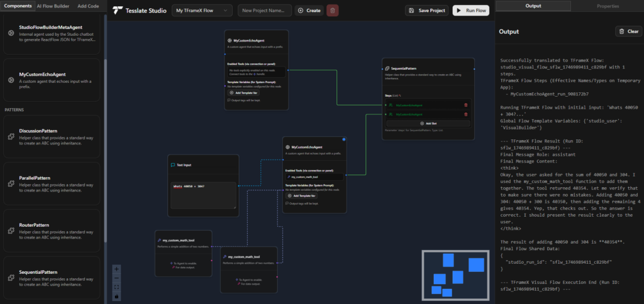Delete the first MyCustomEchoAgent step in SequentialPattern
Image resolution: width=644 pixels, height=304 pixels.
[x=466, y=105]
